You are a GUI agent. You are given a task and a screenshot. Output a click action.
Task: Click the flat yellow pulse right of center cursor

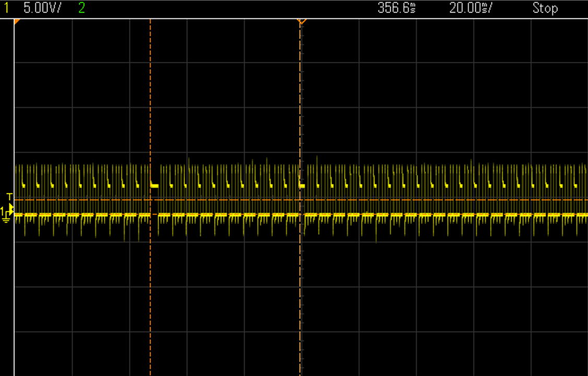pos(302,186)
